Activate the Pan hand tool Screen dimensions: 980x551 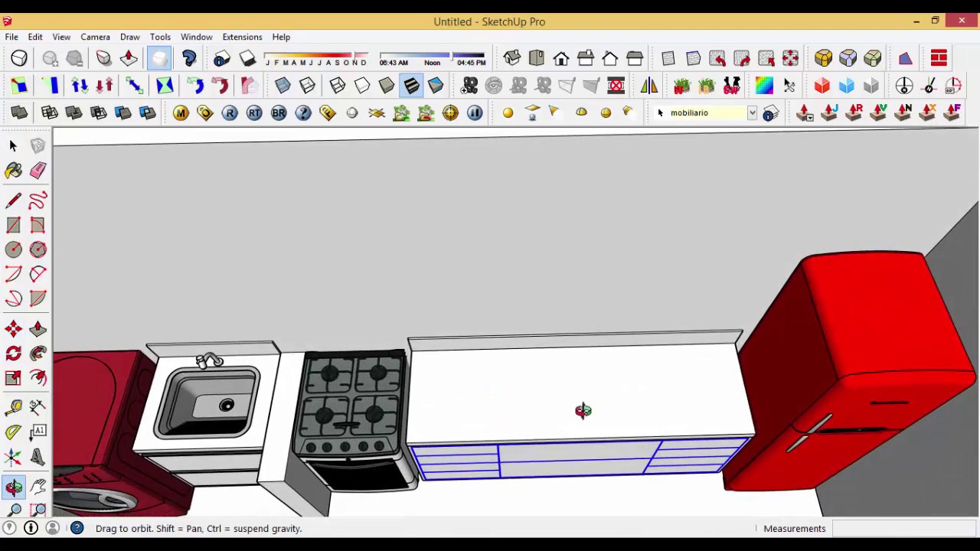(38, 487)
